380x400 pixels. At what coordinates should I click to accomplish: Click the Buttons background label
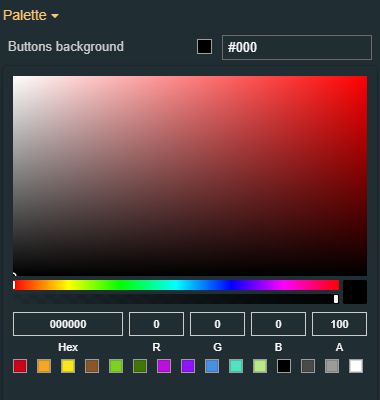pyautogui.click(x=66, y=46)
